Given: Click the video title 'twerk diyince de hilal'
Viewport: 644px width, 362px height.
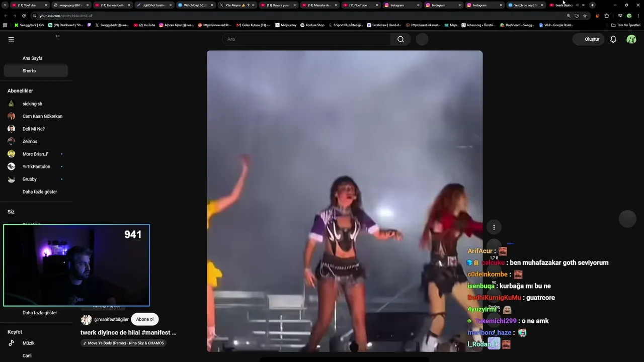Looking at the screenshot, I should (128, 332).
